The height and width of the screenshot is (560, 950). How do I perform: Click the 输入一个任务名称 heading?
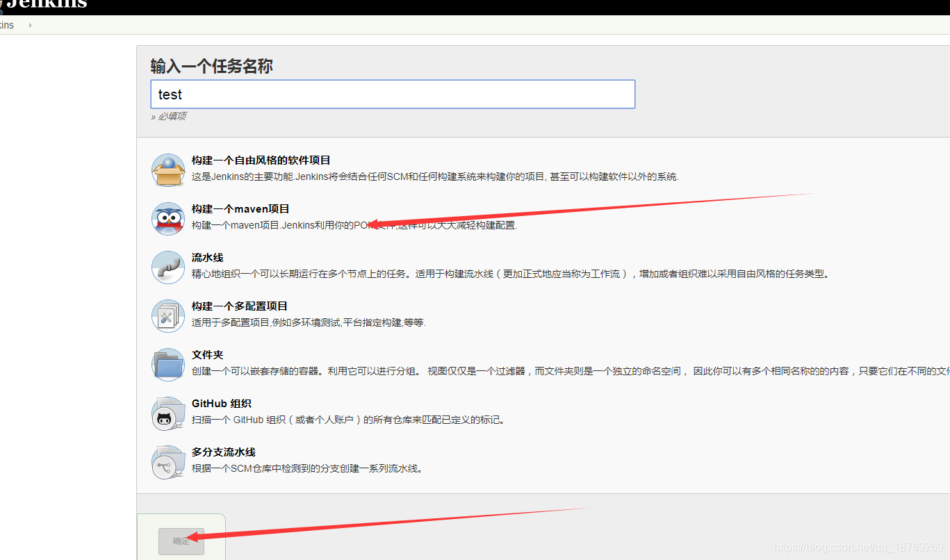coord(212,67)
